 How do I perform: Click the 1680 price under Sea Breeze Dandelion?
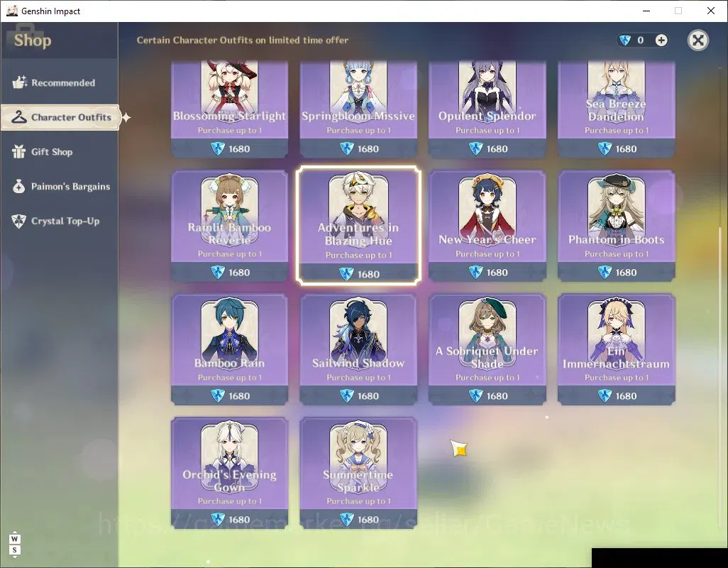(626, 149)
